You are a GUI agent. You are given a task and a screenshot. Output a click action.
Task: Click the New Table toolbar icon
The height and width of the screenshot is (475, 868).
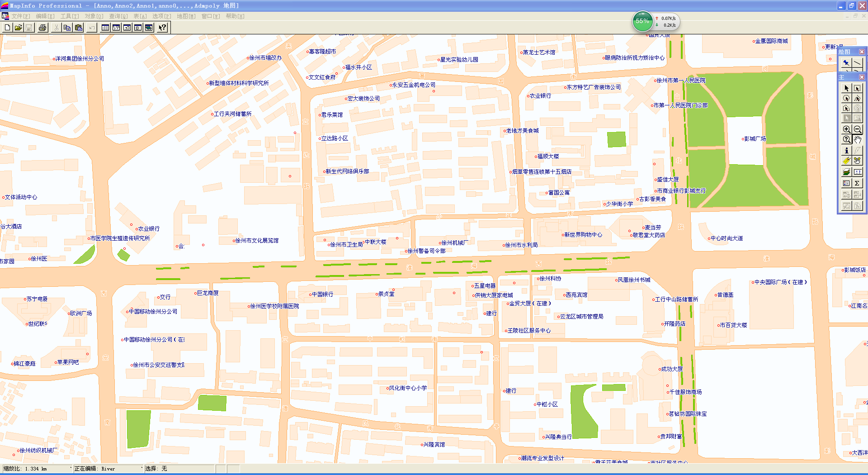tap(8, 28)
